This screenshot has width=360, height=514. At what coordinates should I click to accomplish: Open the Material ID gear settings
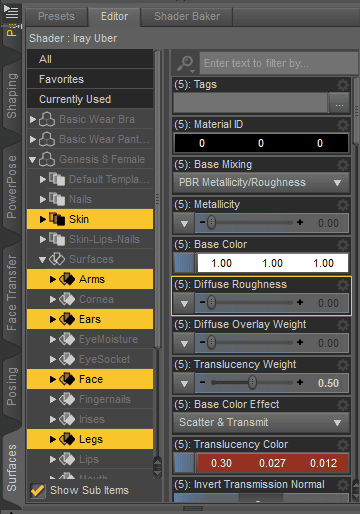[342, 125]
